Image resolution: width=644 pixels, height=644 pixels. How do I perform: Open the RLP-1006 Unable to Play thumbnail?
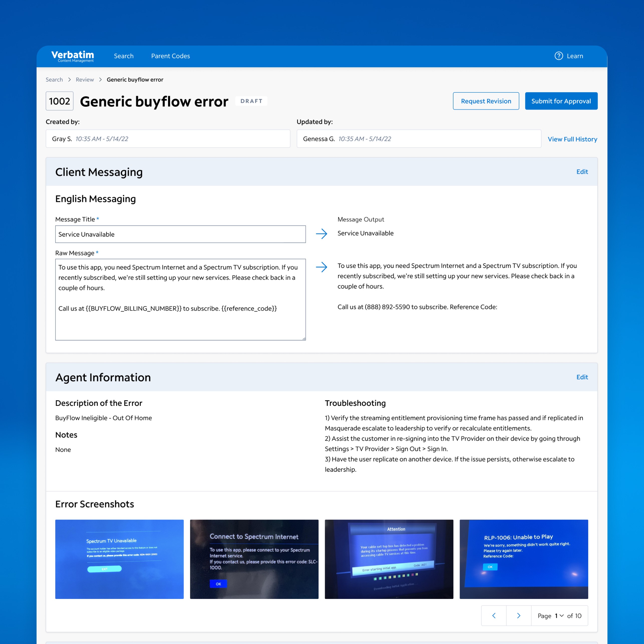523,559
